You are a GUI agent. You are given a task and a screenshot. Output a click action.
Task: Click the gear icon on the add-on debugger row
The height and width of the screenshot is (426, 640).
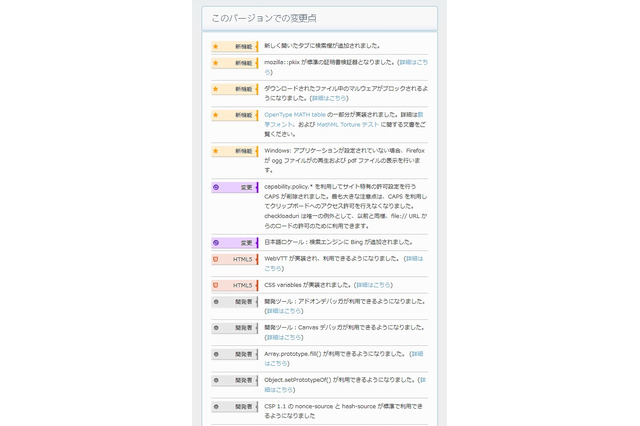point(216,302)
